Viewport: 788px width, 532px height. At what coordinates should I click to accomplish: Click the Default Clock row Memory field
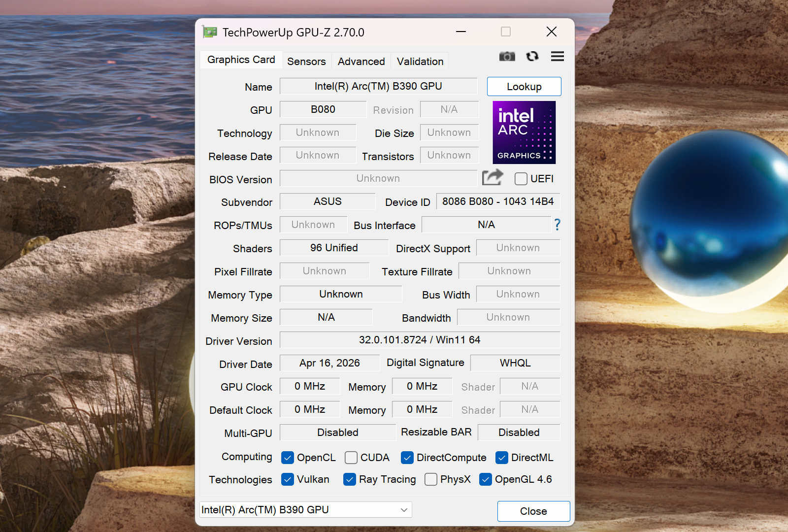click(422, 409)
